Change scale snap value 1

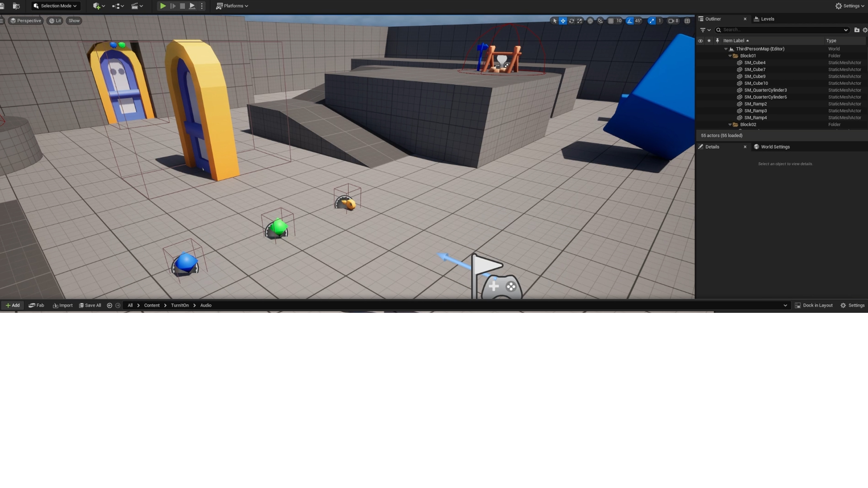point(660,21)
